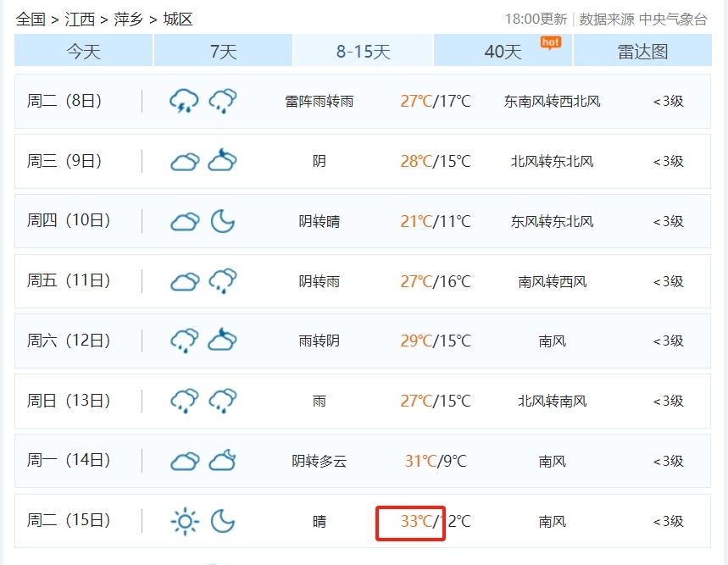Image resolution: width=728 pixels, height=565 pixels.
Task: Click the rain-to-overcast icon for 周六 (12日)
Action: coord(184,341)
